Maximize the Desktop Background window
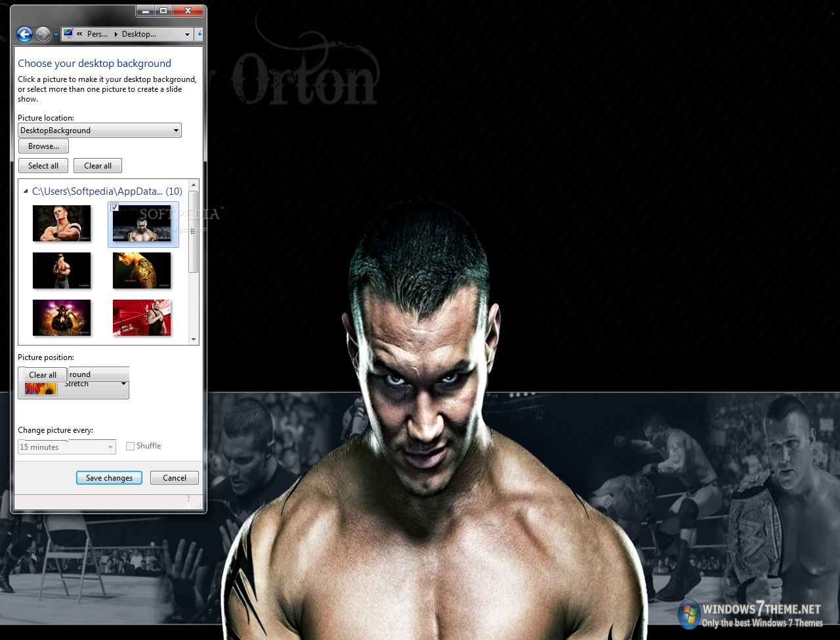This screenshot has width=840, height=640. coord(163,10)
